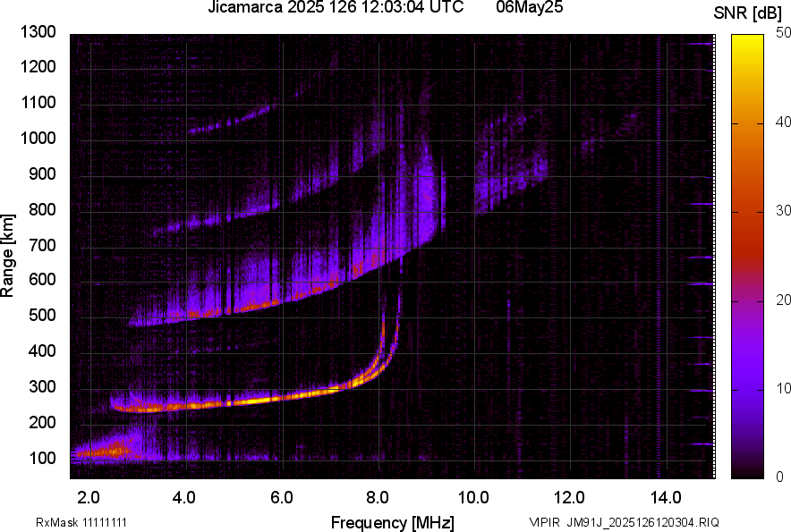Click the frequency axis tick 6.0
This screenshot has width=791, height=532.
[x=281, y=498]
